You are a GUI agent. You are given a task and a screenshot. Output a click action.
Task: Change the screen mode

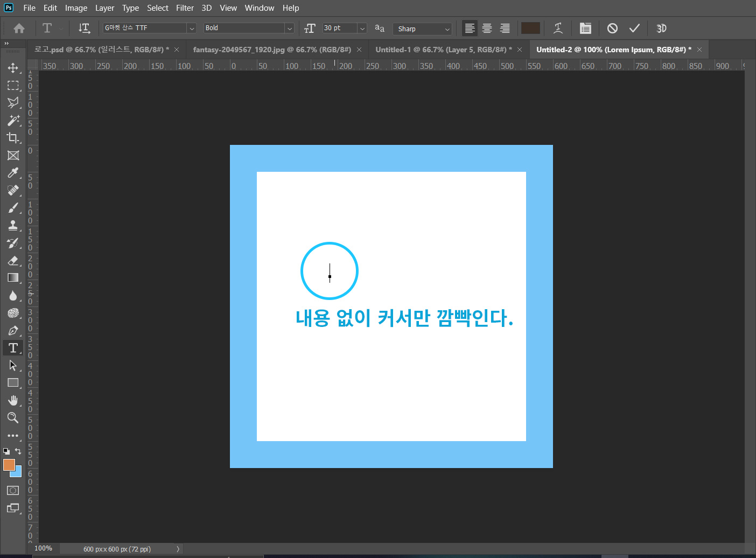(13, 508)
